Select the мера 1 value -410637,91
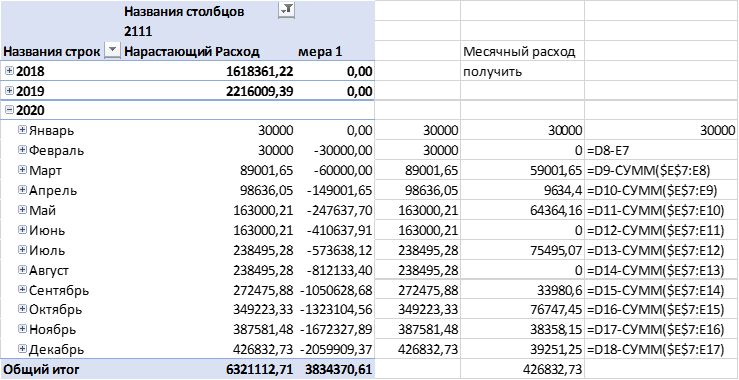The image size is (739, 380). [x=339, y=231]
